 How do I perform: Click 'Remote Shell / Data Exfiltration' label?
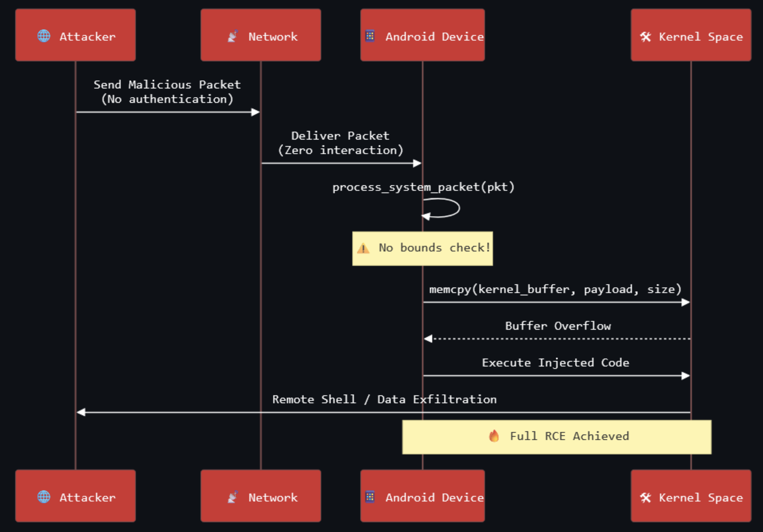[x=384, y=399]
